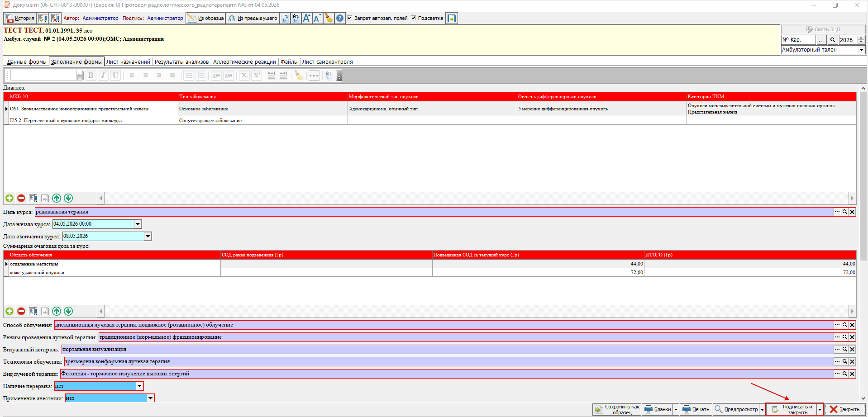This screenshot has height=417, width=868.
Task: Open the История log button
Action: (19, 18)
